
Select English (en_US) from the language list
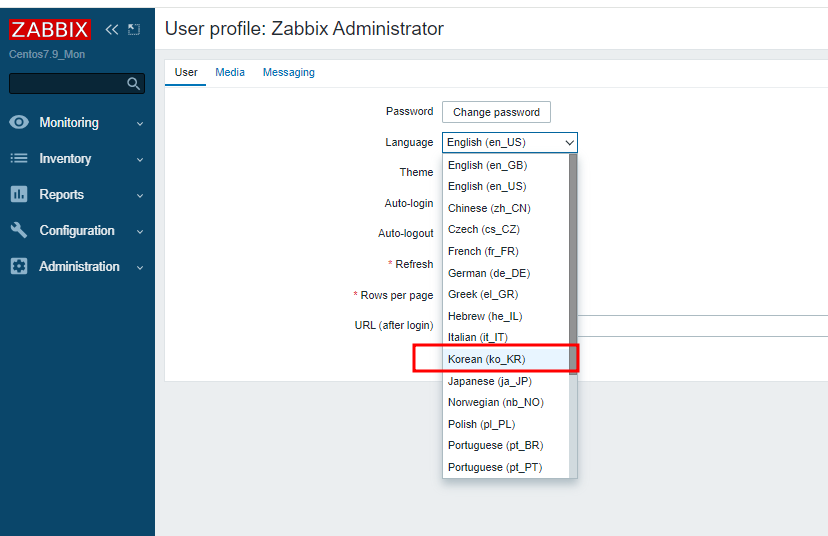point(506,186)
